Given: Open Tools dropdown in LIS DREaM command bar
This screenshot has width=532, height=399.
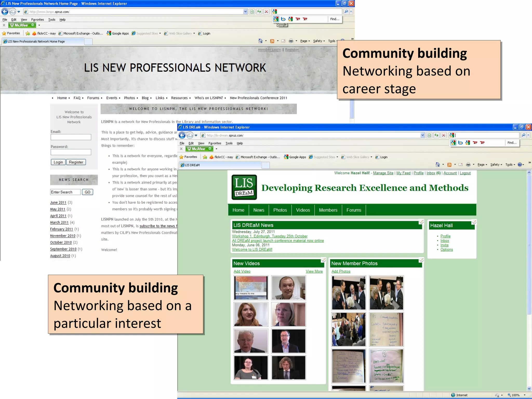Looking at the screenshot, I should click(510, 165).
